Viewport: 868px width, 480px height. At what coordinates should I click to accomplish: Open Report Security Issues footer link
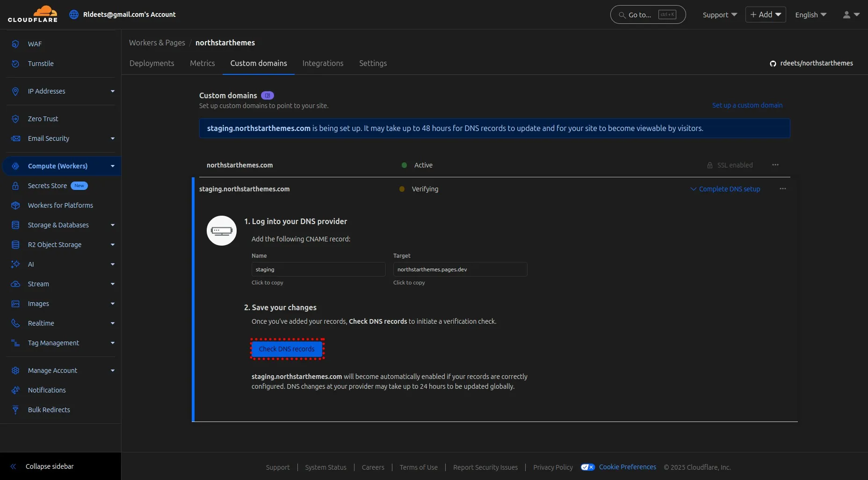[485, 467]
